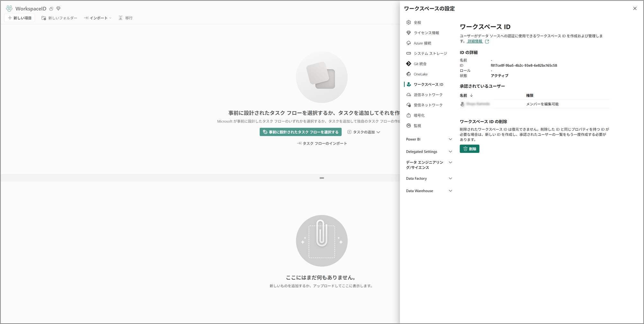Open the タスクの追加 dropdown

tap(364, 132)
